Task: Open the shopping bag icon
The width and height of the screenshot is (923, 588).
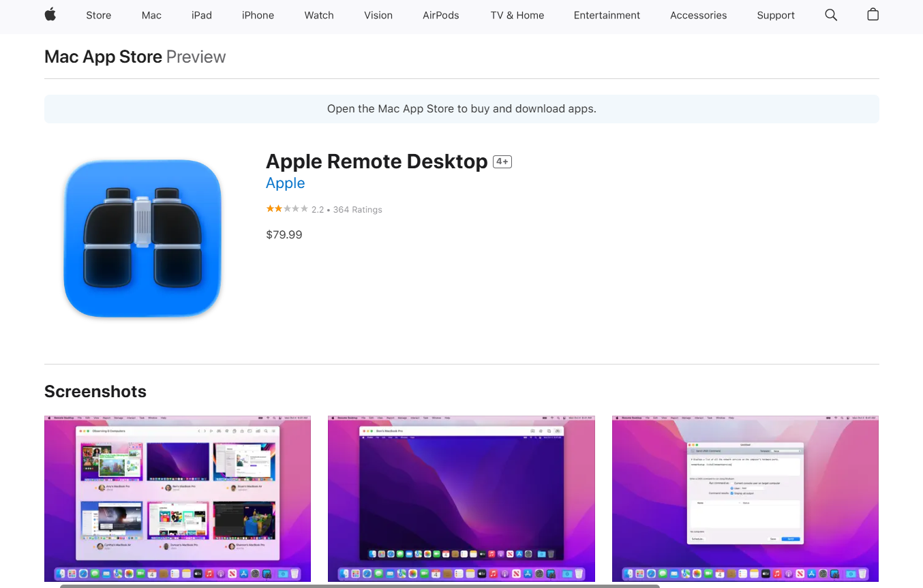Action: point(873,15)
